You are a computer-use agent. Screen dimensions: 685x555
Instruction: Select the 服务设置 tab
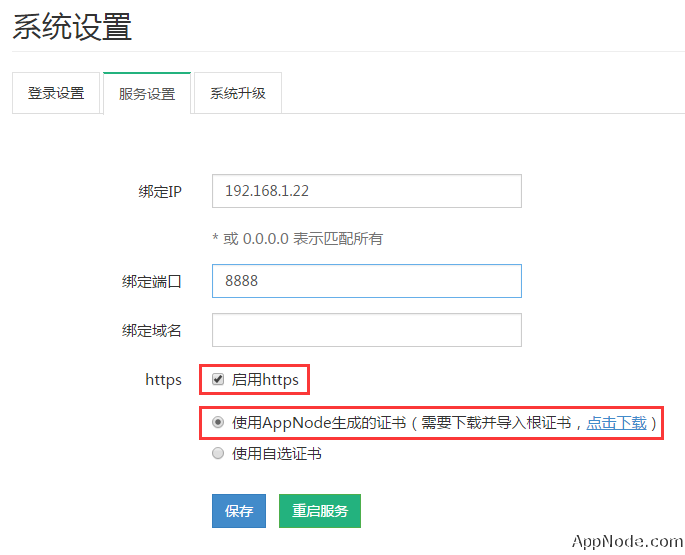click(147, 94)
